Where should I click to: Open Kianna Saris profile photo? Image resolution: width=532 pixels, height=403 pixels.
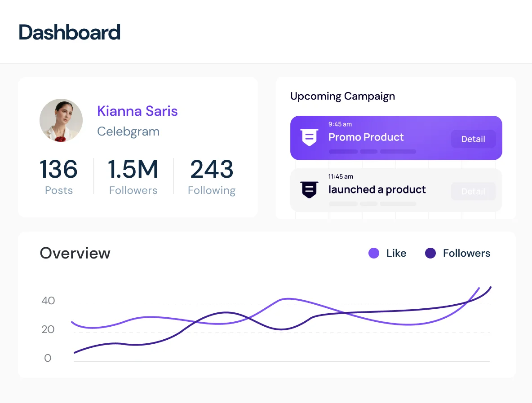tap(61, 120)
